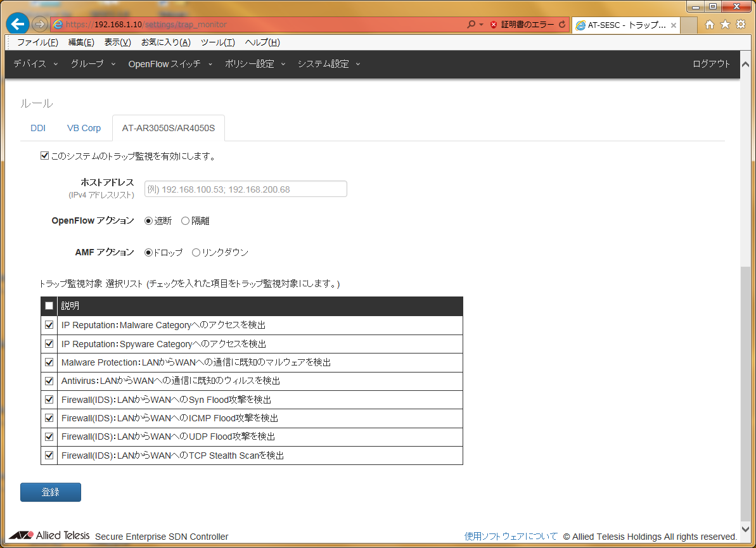Click the page vertical scrollbar thumb
Screen dimensions: 756x548
(745, 393)
